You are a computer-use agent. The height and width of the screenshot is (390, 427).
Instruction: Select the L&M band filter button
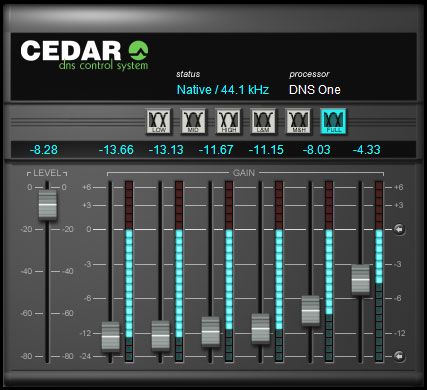pos(264,121)
